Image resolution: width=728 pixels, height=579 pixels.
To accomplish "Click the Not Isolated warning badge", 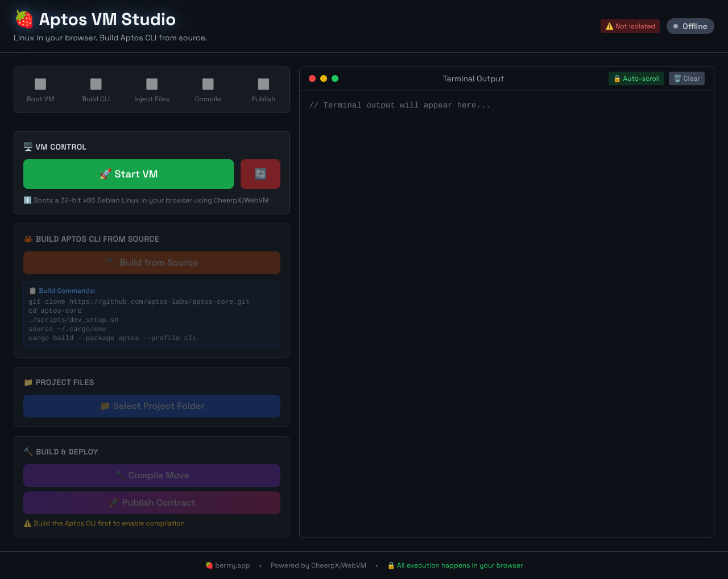I will click(x=630, y=26).
